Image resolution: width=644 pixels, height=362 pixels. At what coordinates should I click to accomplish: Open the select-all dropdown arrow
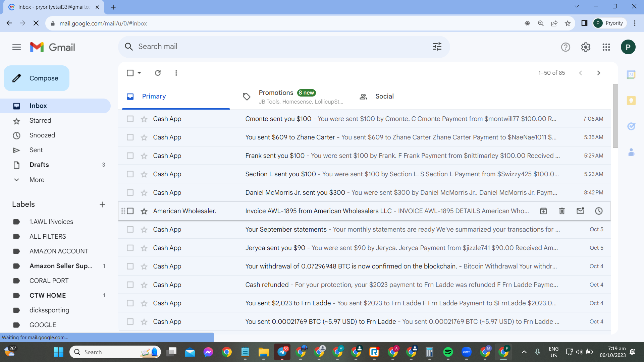[139, 73]
